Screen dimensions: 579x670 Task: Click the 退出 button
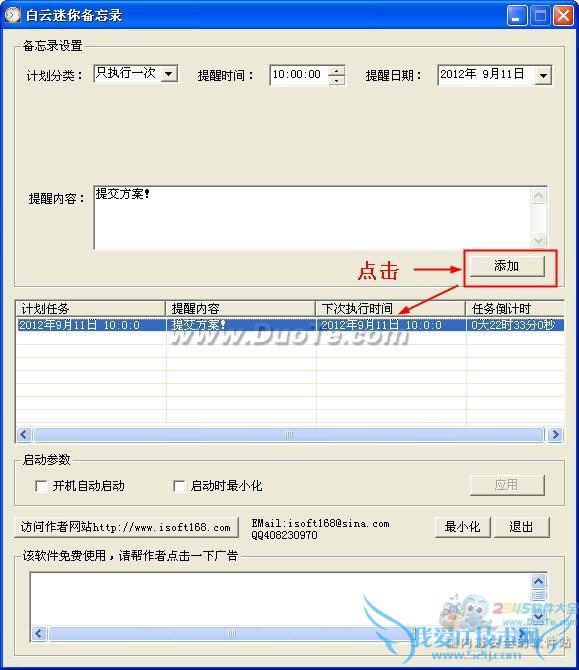[x=521, y=527]
